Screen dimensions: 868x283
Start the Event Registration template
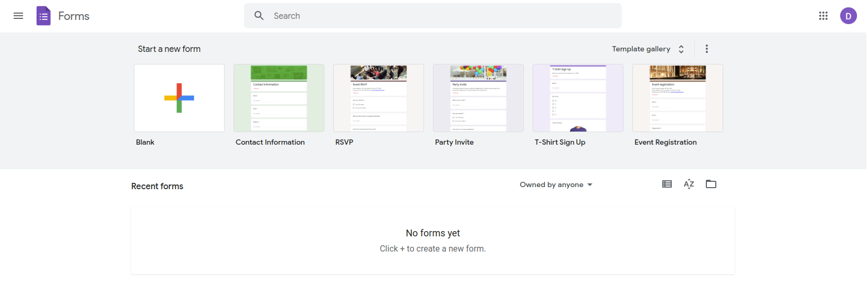click(x=678, y=98)
